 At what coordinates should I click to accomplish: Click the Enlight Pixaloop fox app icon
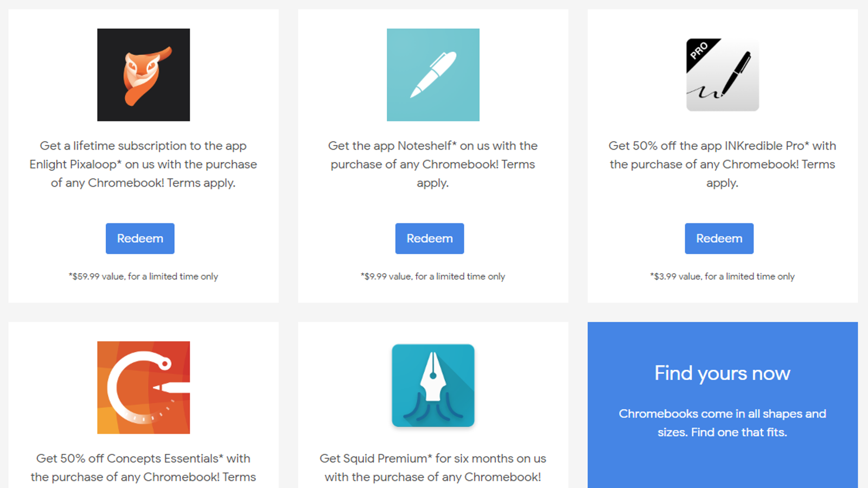click(x=143, y=75)
